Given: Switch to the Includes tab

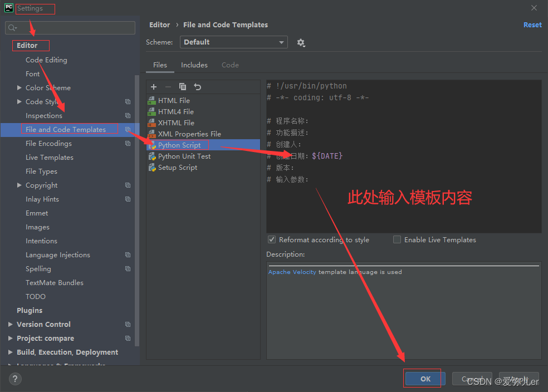Looking at the screenshot, I should click(x=194, y=65).
